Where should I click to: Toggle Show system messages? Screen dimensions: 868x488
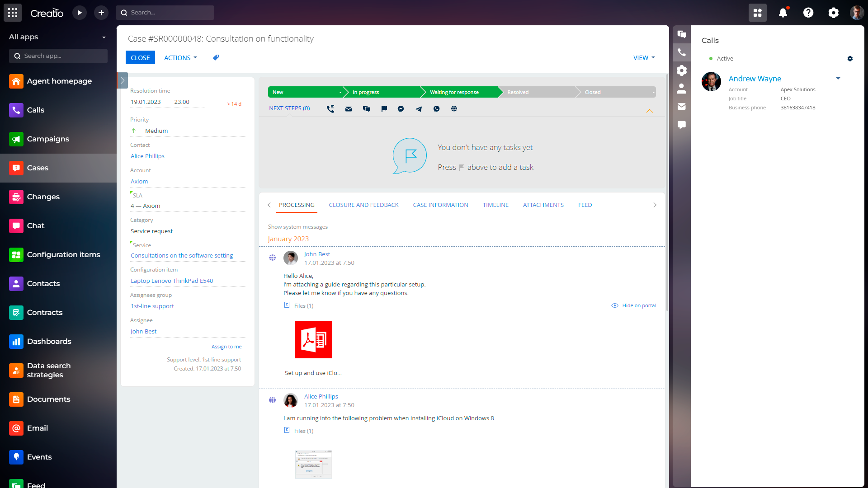[297, 227]
